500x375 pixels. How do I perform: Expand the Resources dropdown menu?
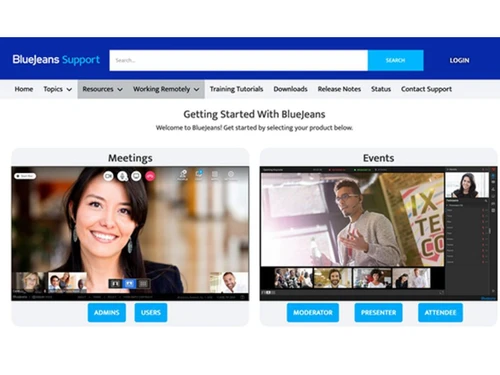pos(102,89)
